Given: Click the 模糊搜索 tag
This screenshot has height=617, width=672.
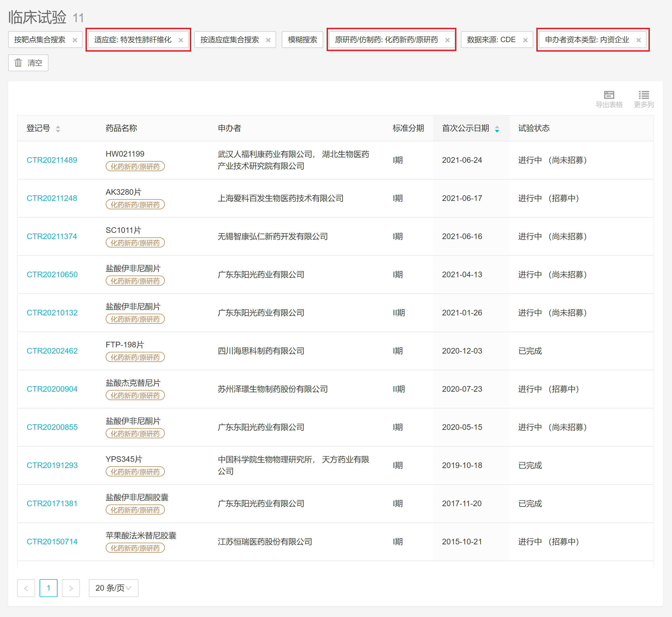Looking at the screenshot, I should tap(302, 40).
